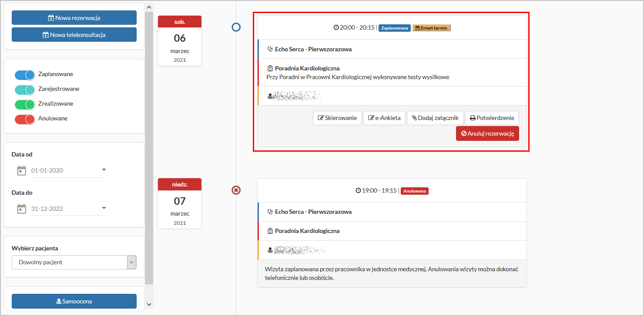Image resolution: width=644 pixels, height=316 pixels.
Task: Click the open circle timeline marker for 06 marzec
Action: coord(236,27)
